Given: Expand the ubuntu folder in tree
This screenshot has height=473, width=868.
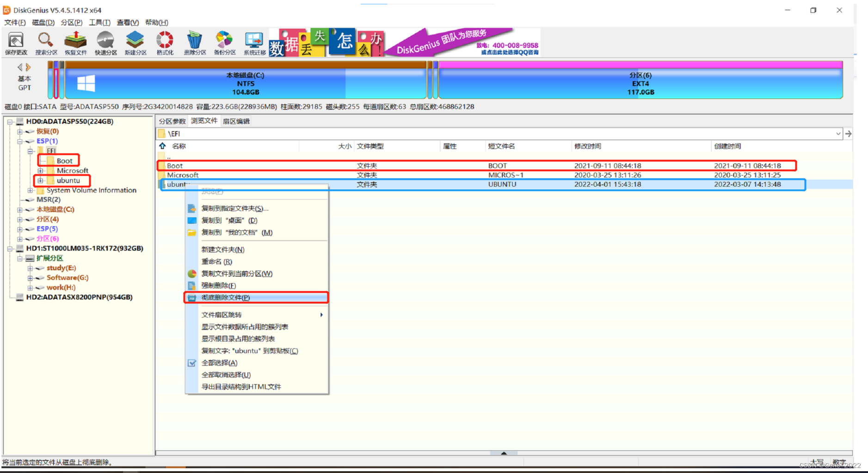Looking at the screenshot, I should pos(40,180).
